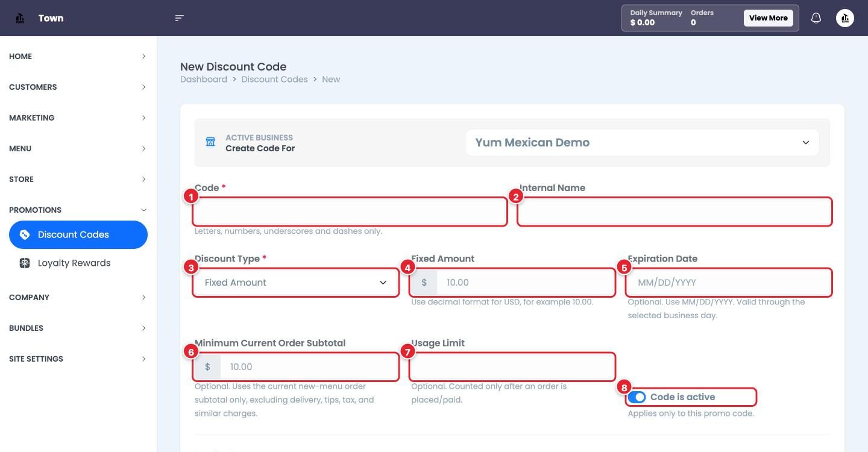
Task: Click the Expiration Date field
Action: 729,283
